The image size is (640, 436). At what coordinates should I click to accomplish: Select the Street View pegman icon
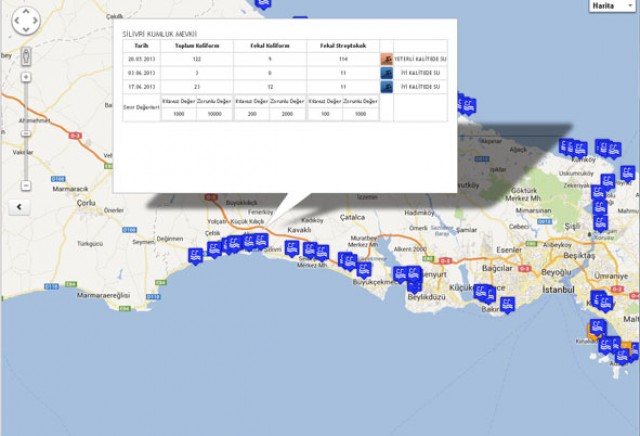point(26,56)
